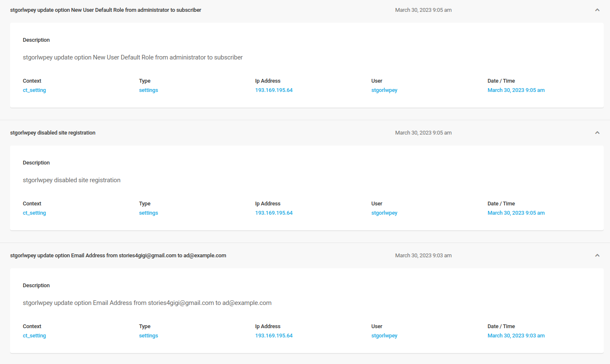
Task: Click date link in site registration entry
Action: [x=516, y=213]
